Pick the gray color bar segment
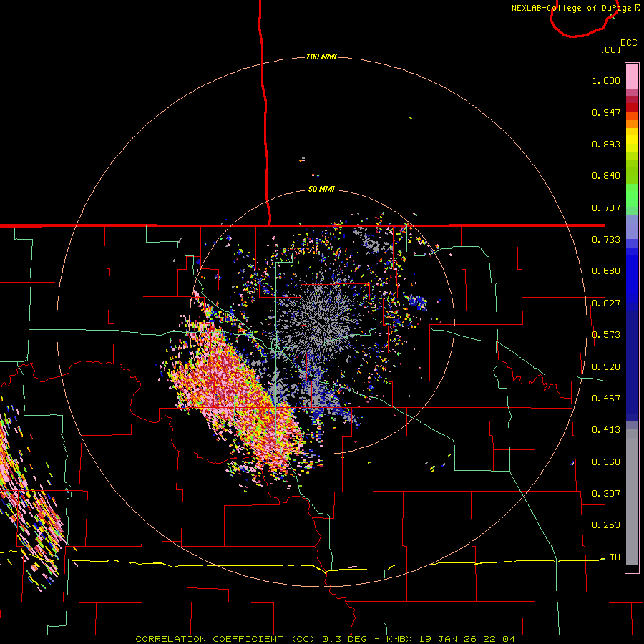 (632, 497)
